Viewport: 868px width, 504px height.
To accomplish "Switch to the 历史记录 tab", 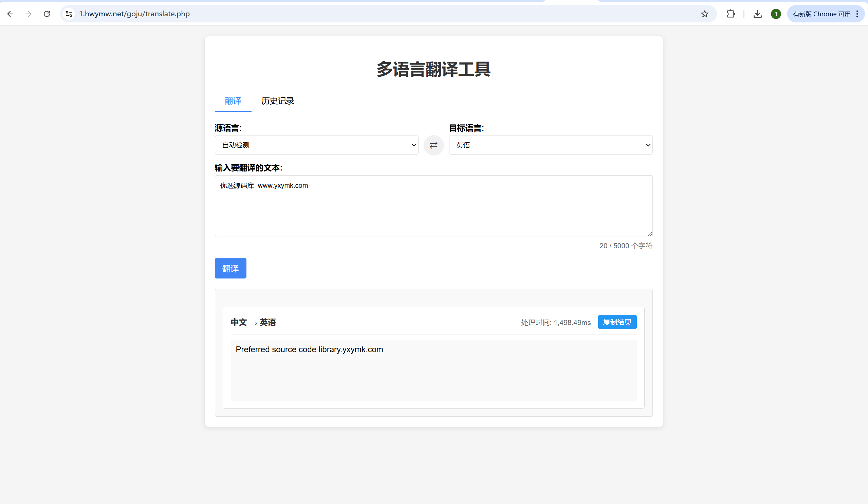I will [278, 101].
